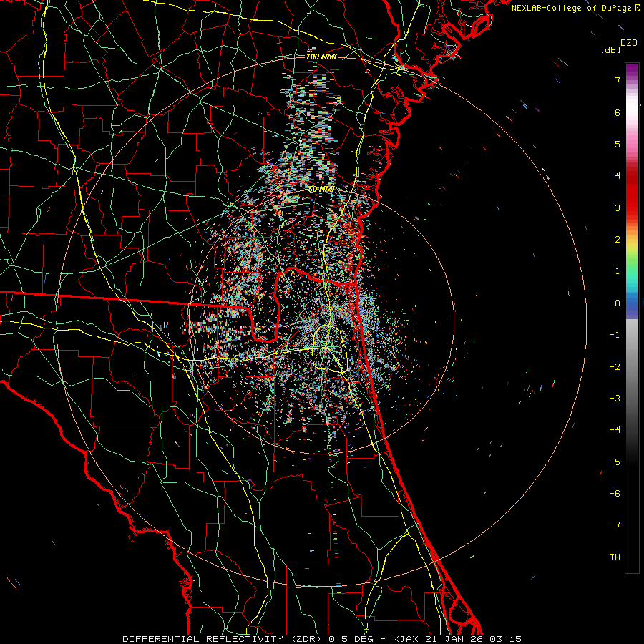Click the -5 value on the scale
This screenshot has width=644, height=644.
[x=615, y=462]
